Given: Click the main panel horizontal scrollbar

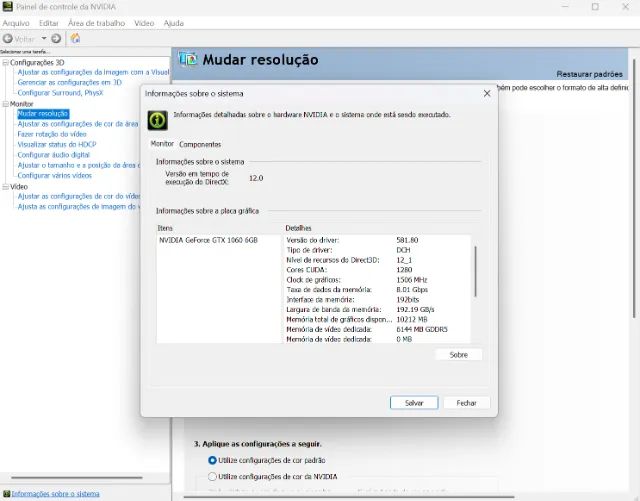Looking at the screenshot, I should (349, 497).
